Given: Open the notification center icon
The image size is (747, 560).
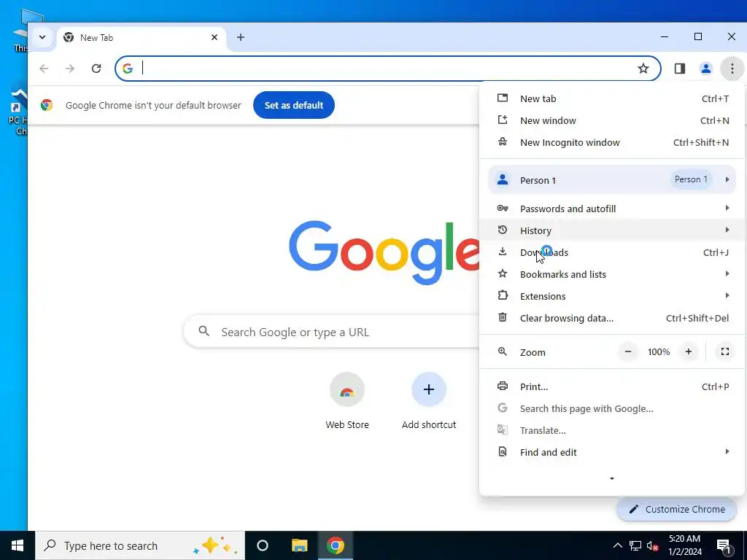Looking at the screenshot, I should 724,545.
